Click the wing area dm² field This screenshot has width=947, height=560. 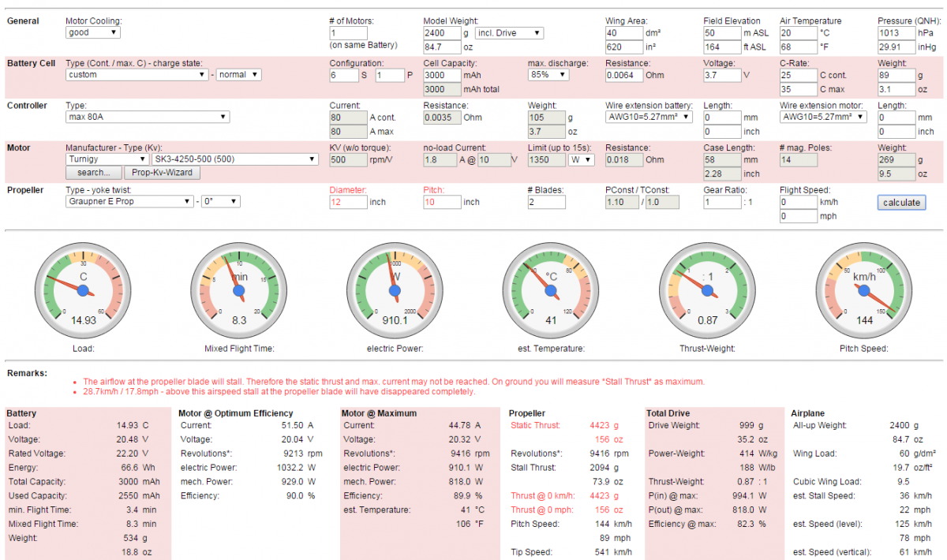pos(623,33)
